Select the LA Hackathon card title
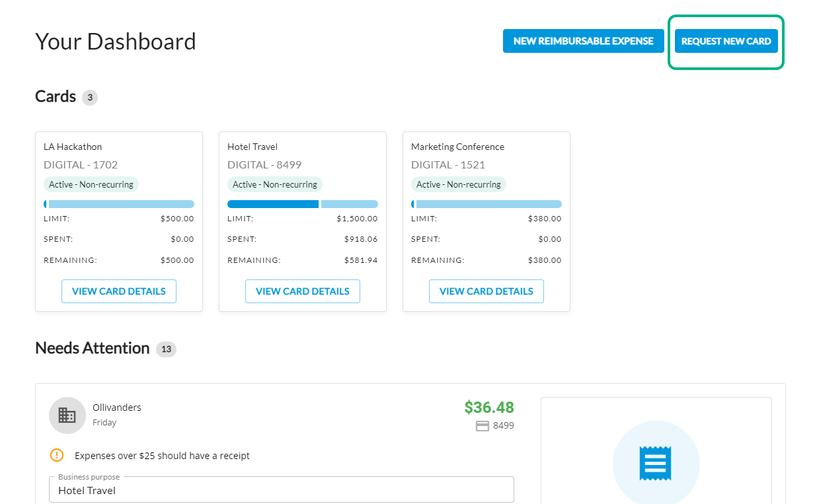The width and height of the screenshot is (817, 504). click(x=73, y=147)
